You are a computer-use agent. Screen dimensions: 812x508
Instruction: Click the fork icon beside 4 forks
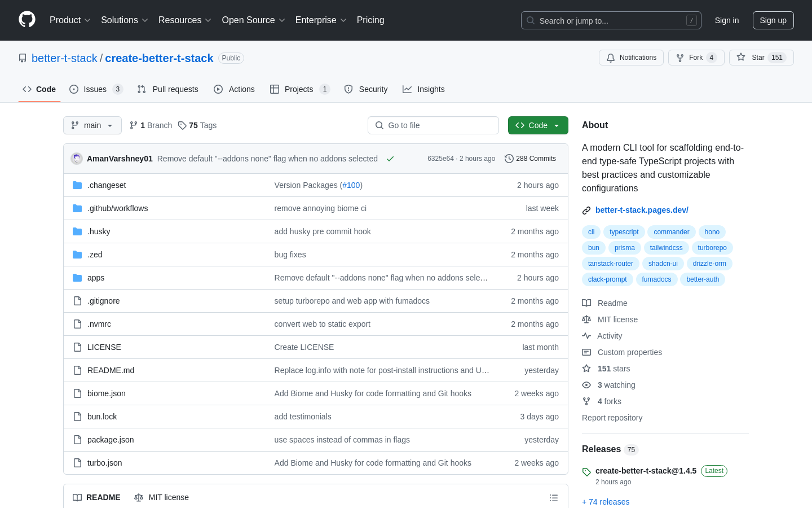[586, 401]
